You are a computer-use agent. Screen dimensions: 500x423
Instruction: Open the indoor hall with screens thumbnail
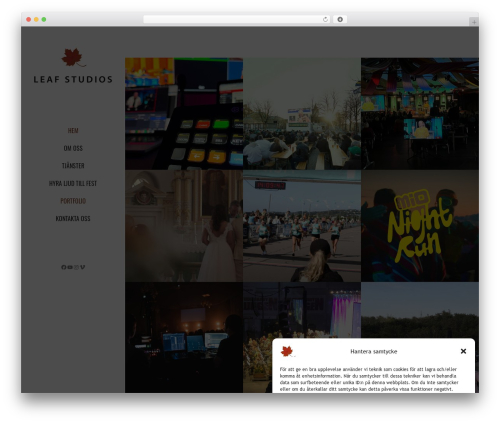[x=420, y=114]
